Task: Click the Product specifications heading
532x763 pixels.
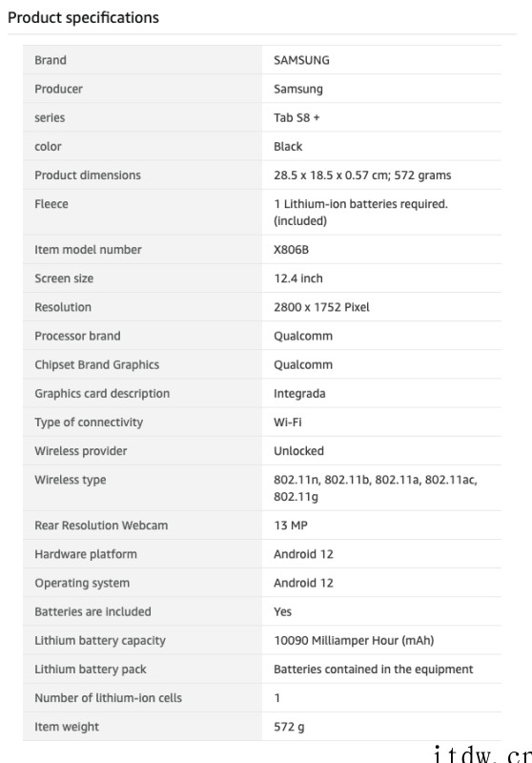Action: [x=83, y=17]
